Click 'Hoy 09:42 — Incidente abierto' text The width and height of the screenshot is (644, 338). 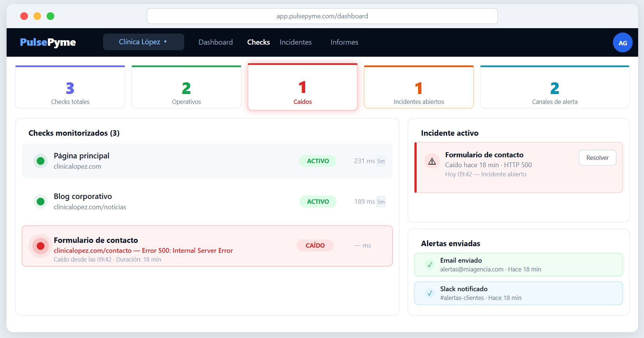coord(486,174)
